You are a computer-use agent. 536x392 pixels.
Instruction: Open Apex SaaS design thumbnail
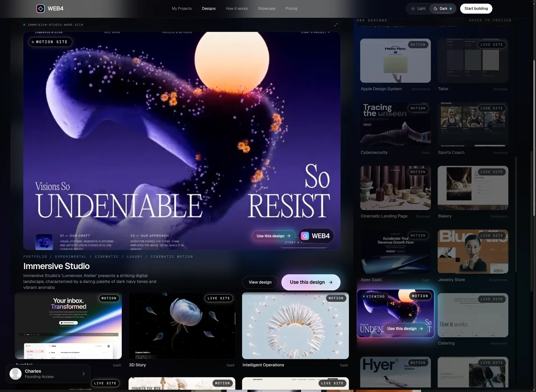(x=395, y=252)
